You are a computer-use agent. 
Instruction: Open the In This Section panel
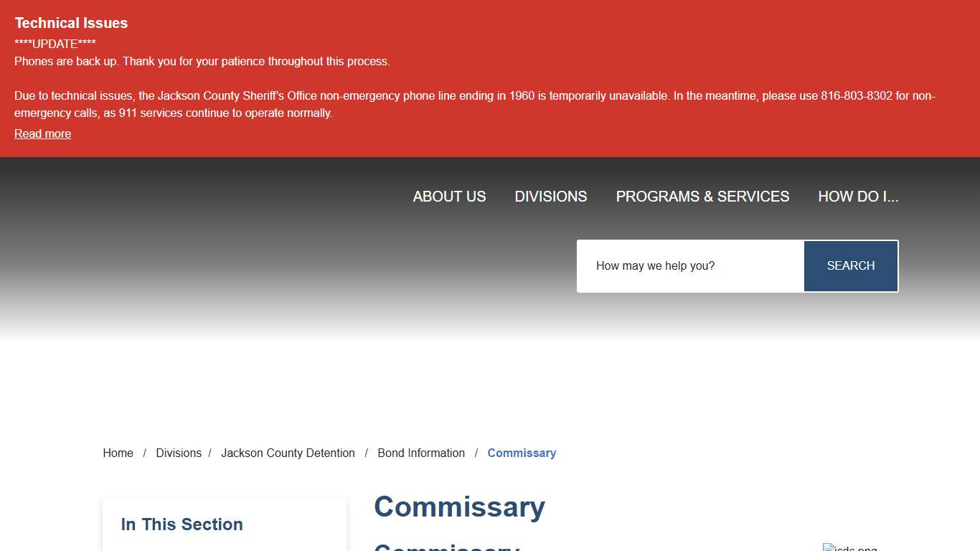[182, 524]
